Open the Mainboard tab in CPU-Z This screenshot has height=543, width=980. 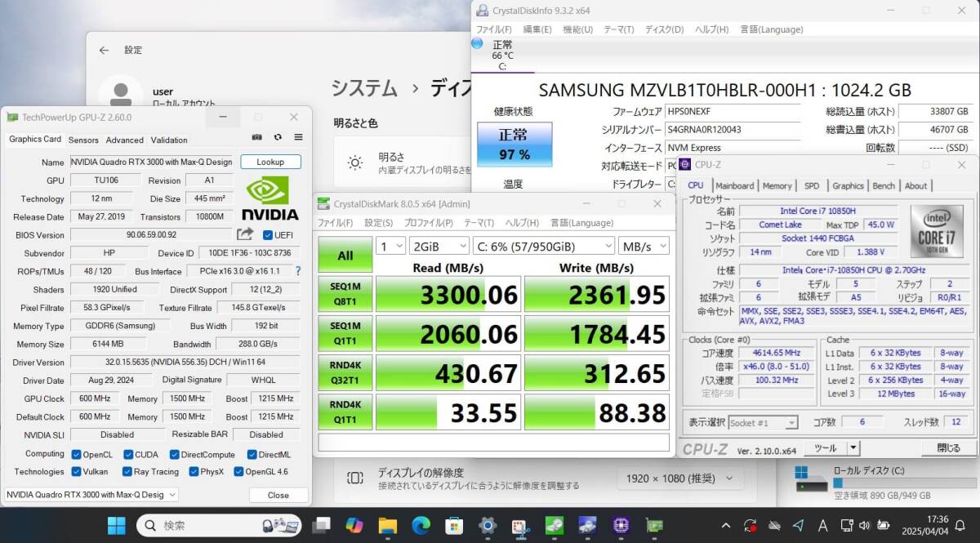pyautogui.click(x=734, y=185)
